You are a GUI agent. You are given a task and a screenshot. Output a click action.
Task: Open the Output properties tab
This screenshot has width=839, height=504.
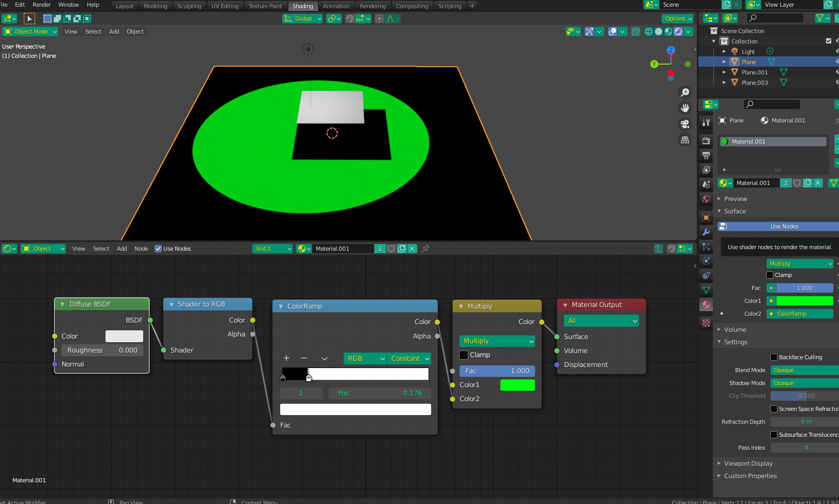point(706,155)
